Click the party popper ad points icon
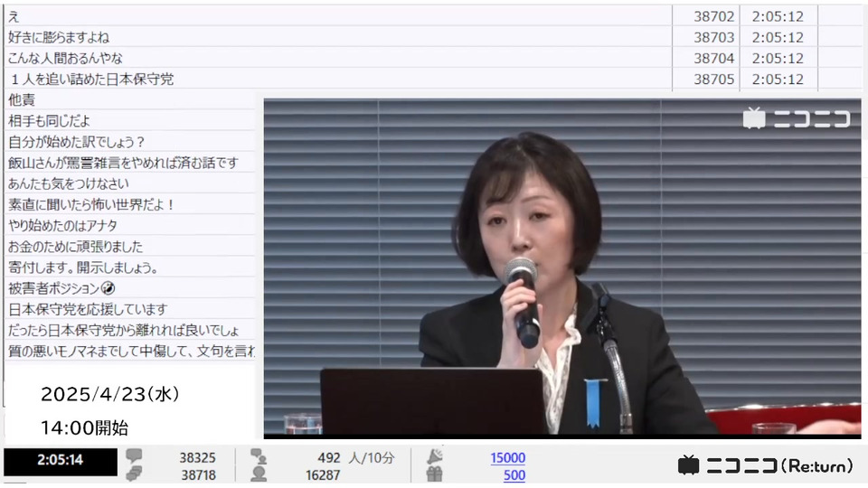 (x=435, y=456)
